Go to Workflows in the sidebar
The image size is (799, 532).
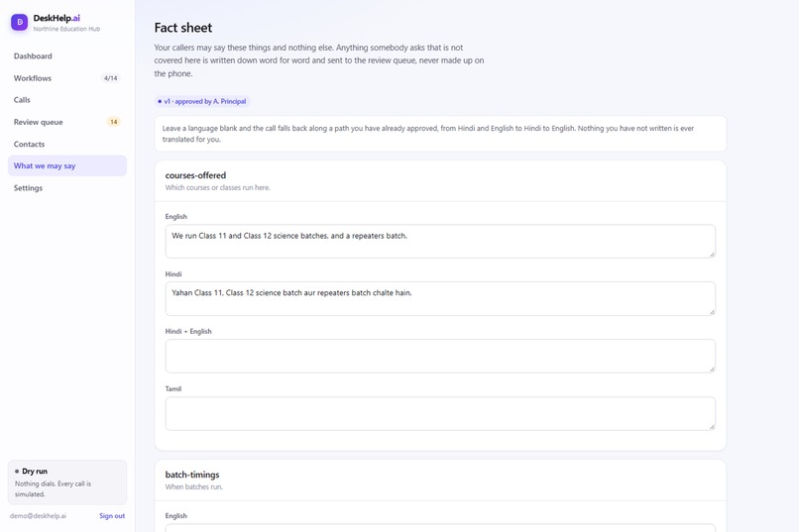(67, 78)
